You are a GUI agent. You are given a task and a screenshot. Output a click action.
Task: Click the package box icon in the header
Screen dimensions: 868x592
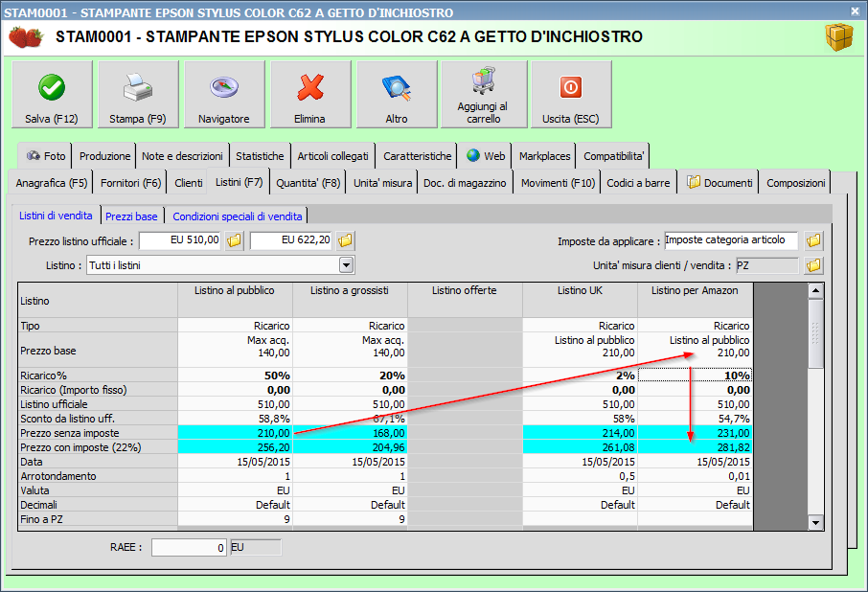point(839,37)
